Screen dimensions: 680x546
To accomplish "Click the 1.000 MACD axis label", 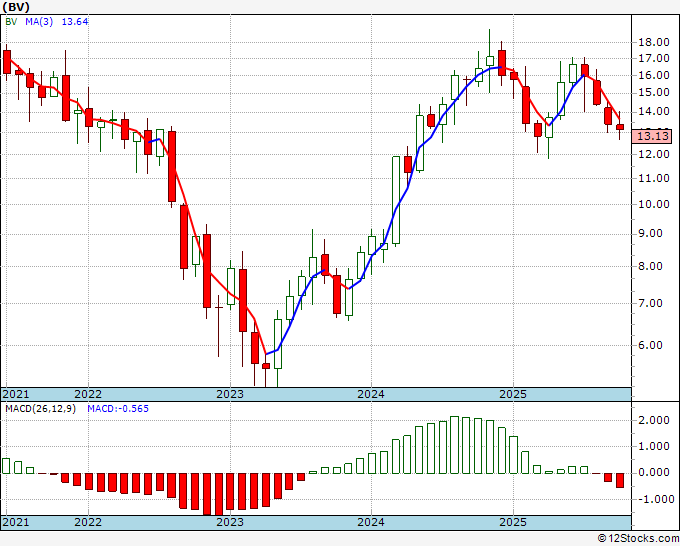I will (x=654, y=446).
